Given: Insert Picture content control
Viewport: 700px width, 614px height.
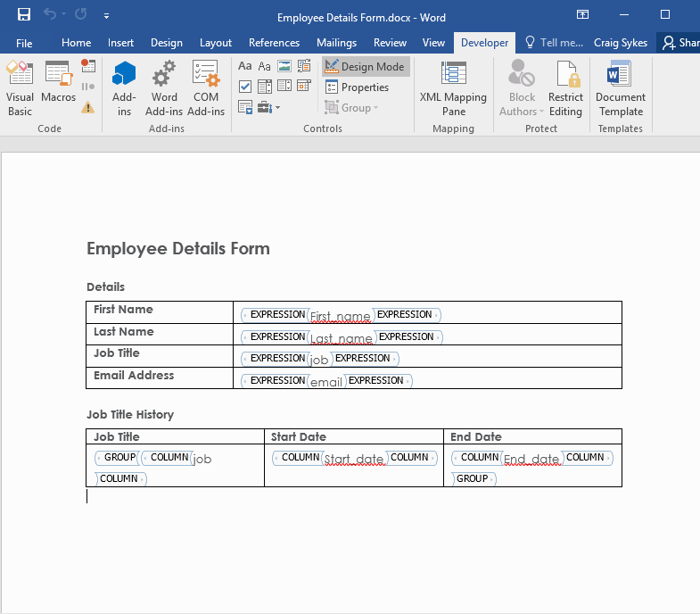Looking at the screenshot, I should click(x=284, y=66).
